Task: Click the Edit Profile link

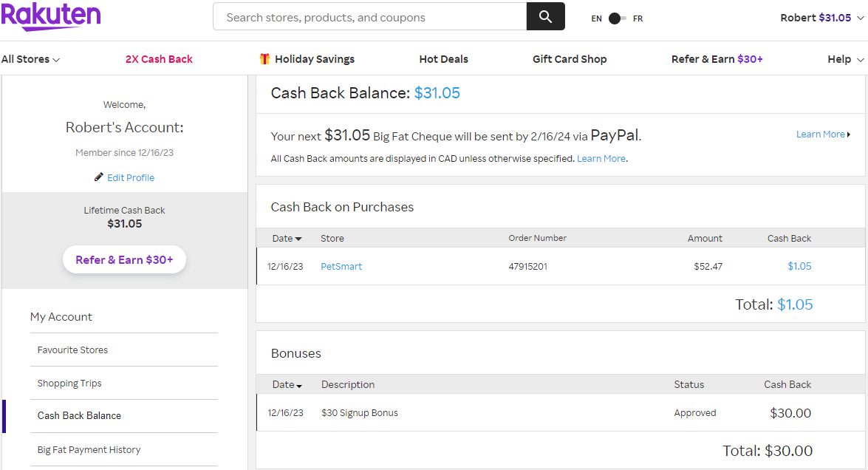Action: click(x=131, y=177)
